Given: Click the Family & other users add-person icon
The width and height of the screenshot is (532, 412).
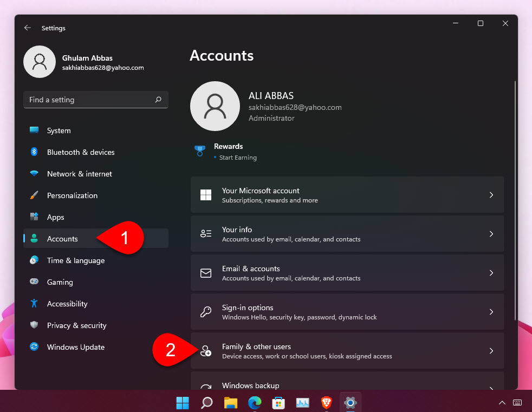Looking at the screenshot, I should pos(206,351).
